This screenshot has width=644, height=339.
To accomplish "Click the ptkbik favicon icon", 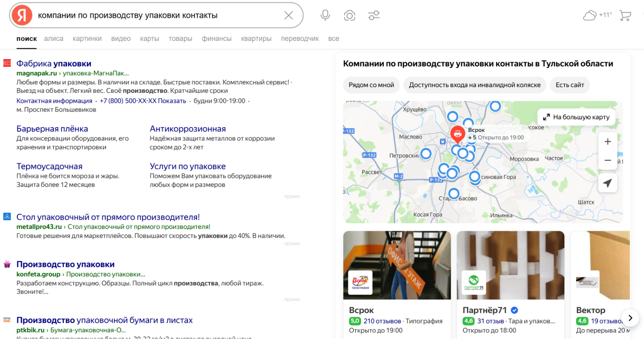I will 7,320.
